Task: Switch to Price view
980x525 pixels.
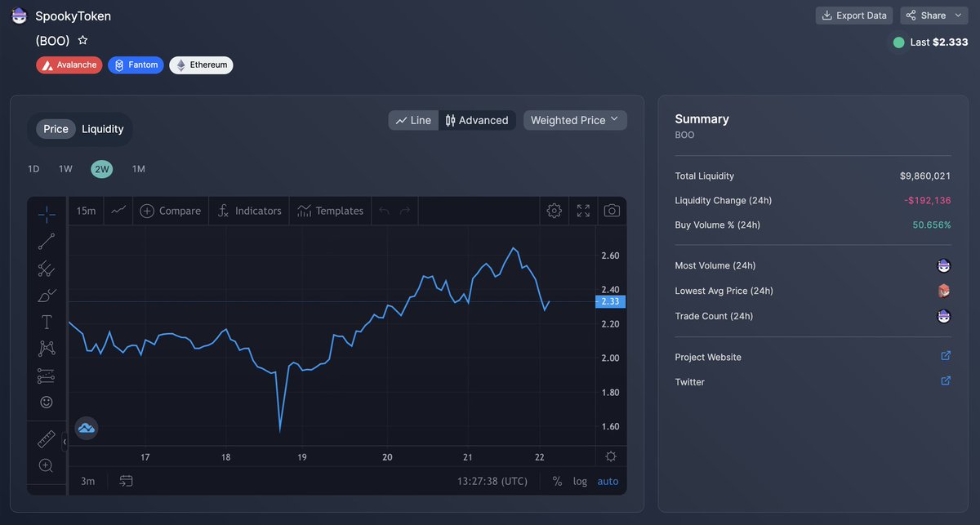Action: [56, 129]
